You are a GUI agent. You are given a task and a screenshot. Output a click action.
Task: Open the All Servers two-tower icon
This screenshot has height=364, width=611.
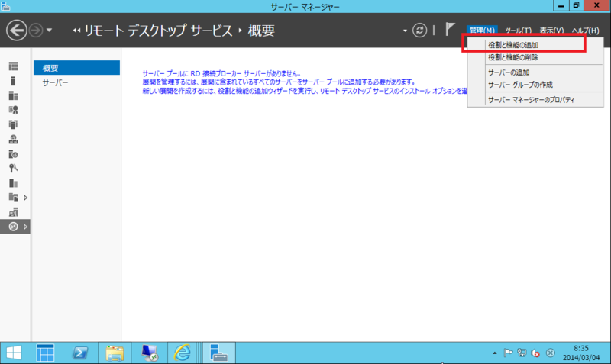[x=13, y=95]
